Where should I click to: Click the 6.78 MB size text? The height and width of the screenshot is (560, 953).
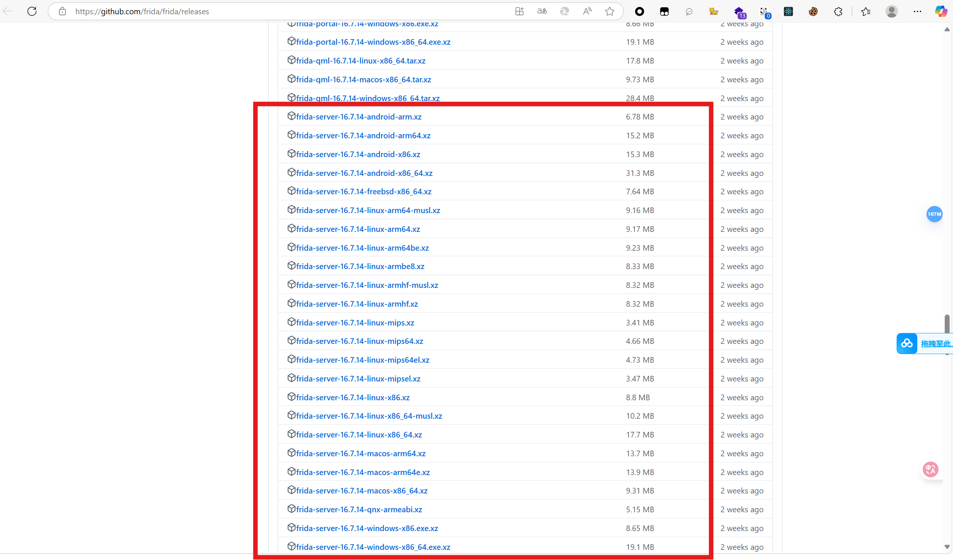point(640,117)
